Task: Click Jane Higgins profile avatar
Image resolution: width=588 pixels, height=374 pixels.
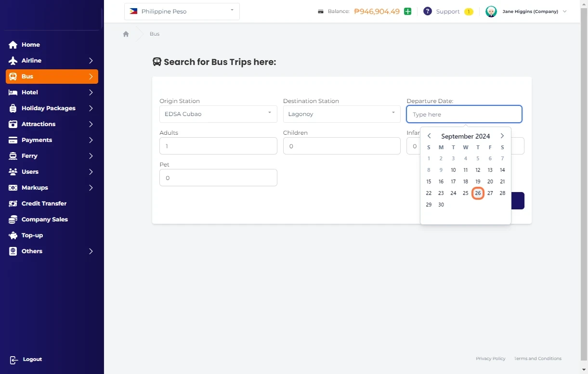Action: (491, 12)
